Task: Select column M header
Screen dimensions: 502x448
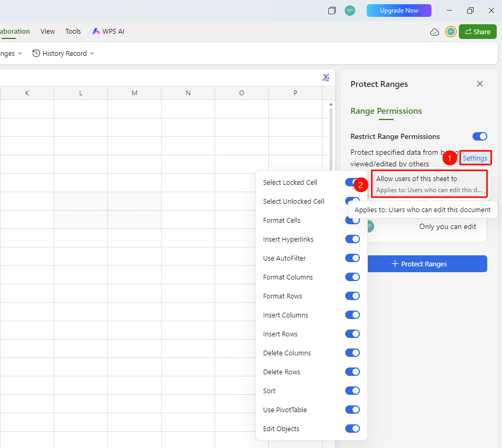Action: pos(135,93)
